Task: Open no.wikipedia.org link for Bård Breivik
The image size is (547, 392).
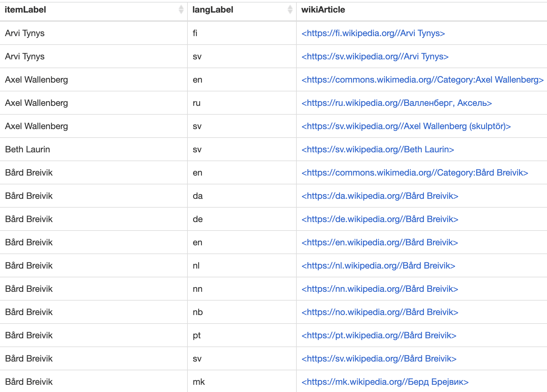Action: click(380, 312)
